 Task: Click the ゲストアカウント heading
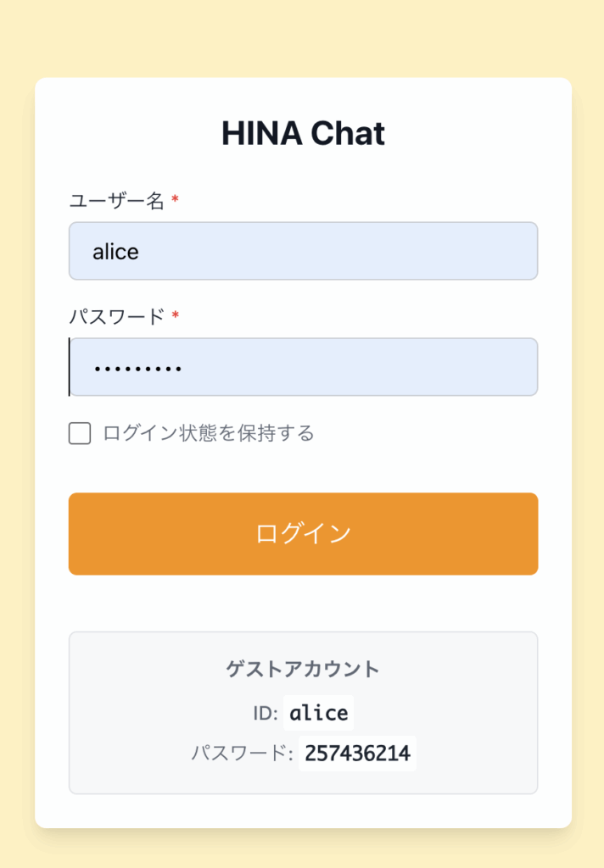click(x=303, y=669)
